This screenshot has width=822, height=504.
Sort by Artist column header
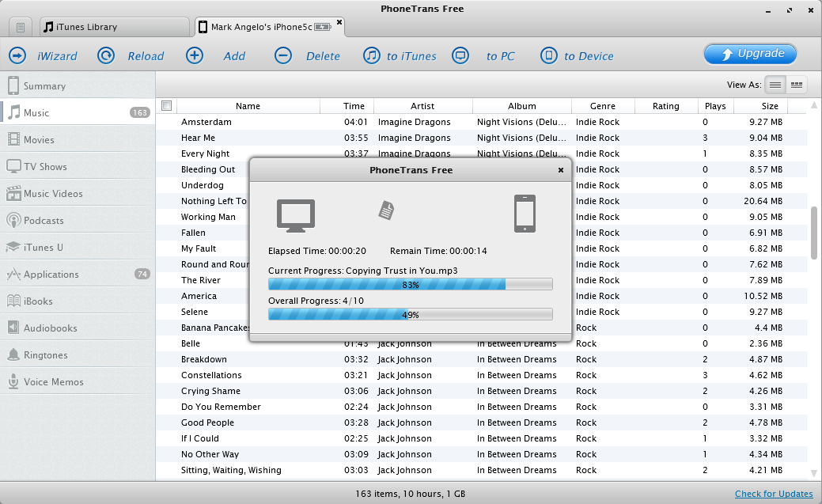[422, 106]
